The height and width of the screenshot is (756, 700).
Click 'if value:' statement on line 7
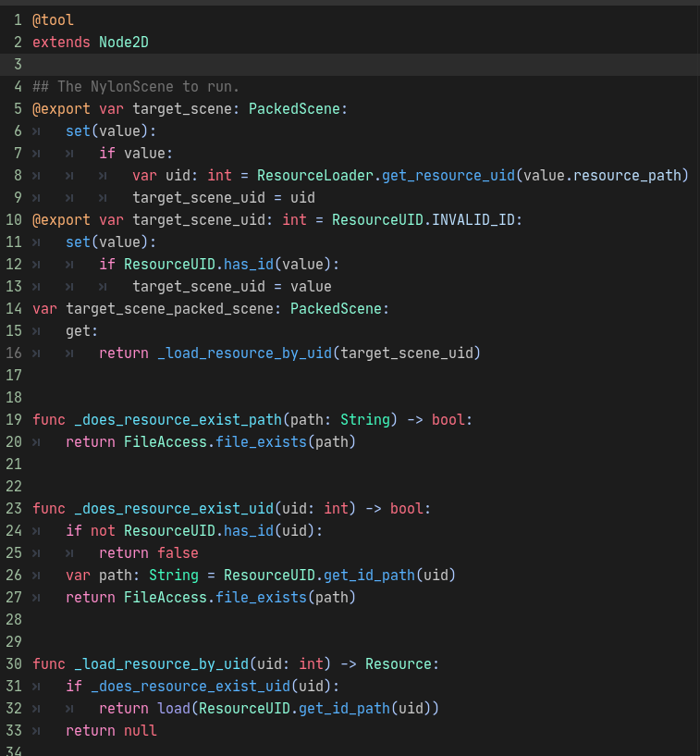pyautogui.click(x=136, y=154)
